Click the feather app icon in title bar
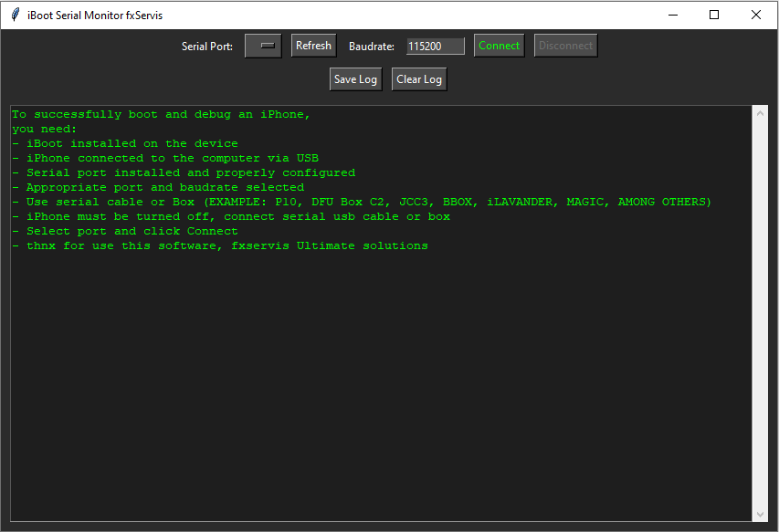The image size is (779, 532). point(16,15)
